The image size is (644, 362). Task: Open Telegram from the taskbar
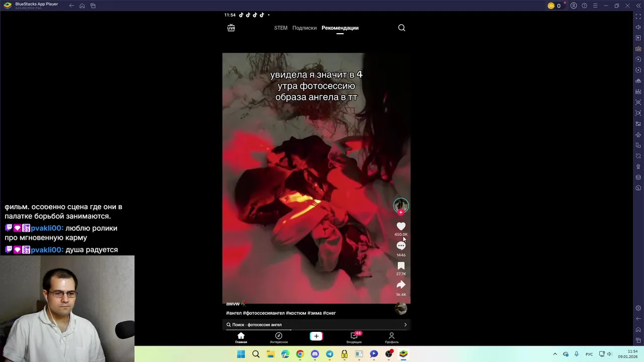tap(330, 354)
